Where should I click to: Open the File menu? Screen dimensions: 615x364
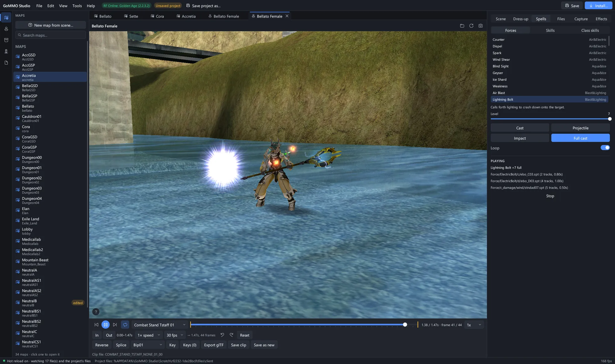39,6
